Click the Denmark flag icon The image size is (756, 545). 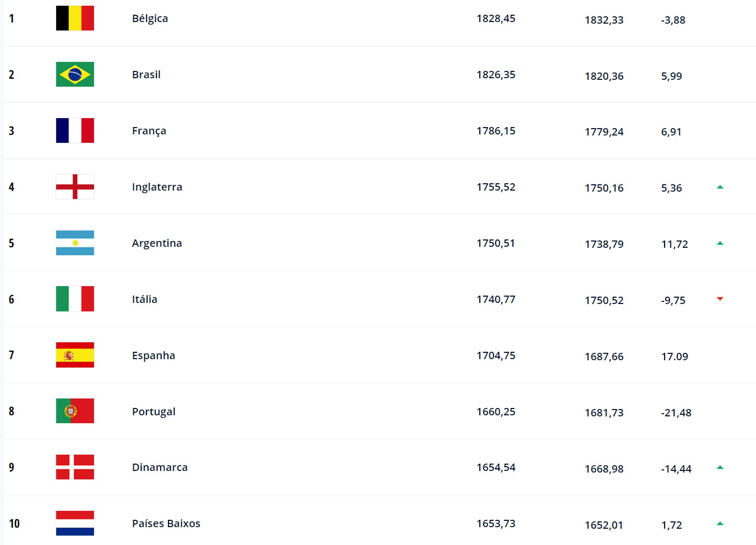pos(75,467)
